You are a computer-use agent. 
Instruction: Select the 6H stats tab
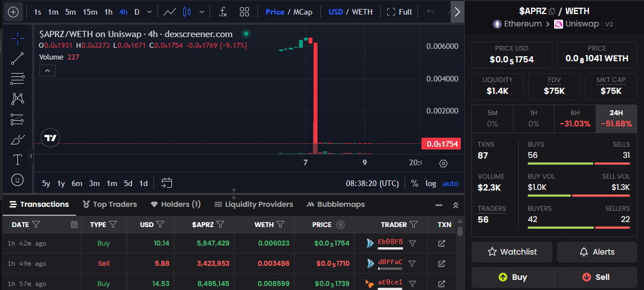[x=575, y=119]
